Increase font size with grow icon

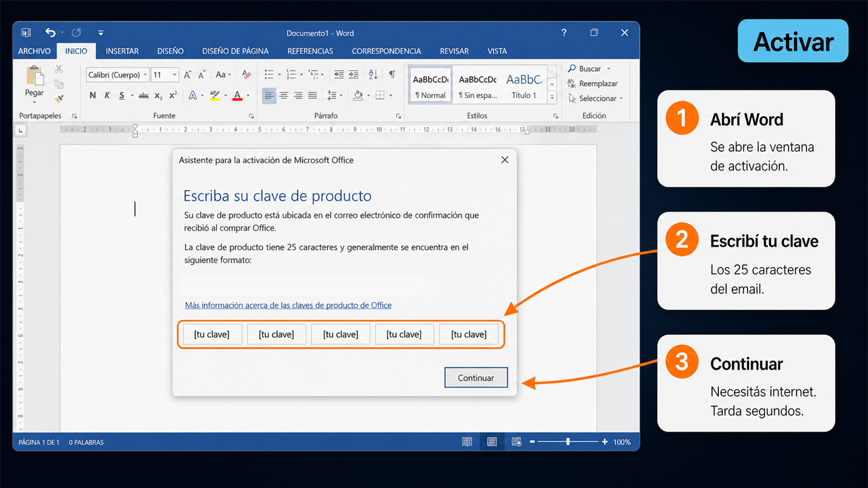tap(188, 75)
